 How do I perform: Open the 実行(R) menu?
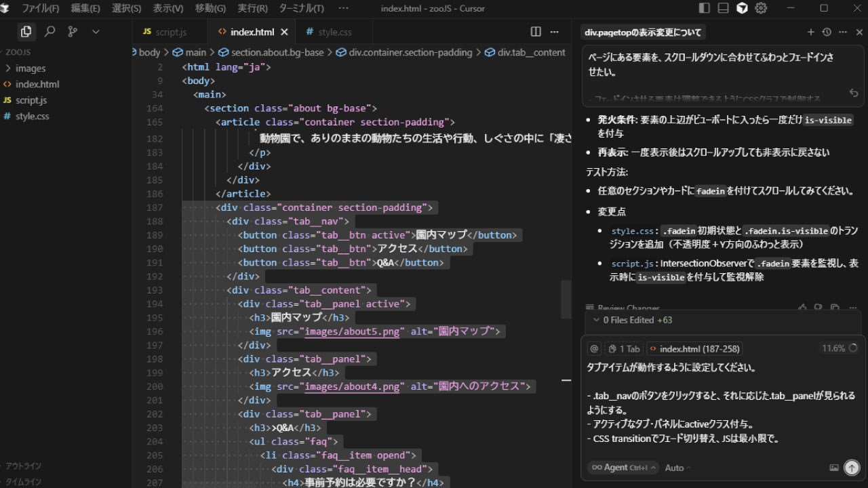coord(252,8)
